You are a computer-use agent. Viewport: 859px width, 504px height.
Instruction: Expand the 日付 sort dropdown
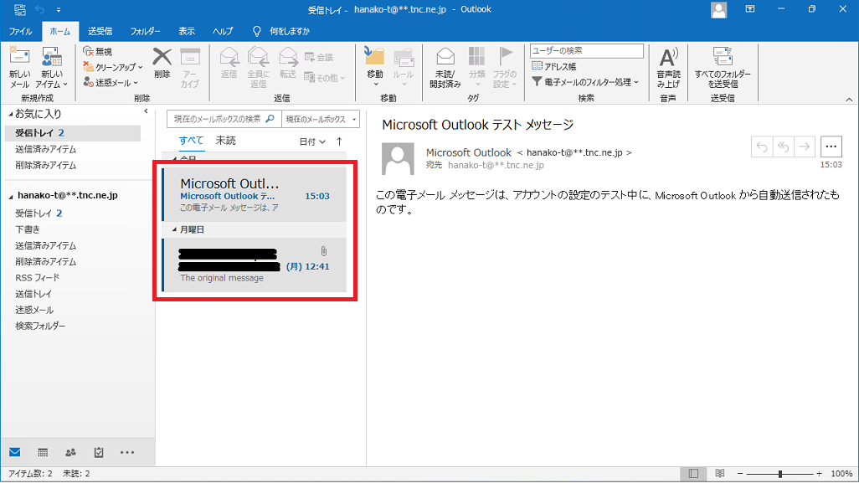[312, 141]
